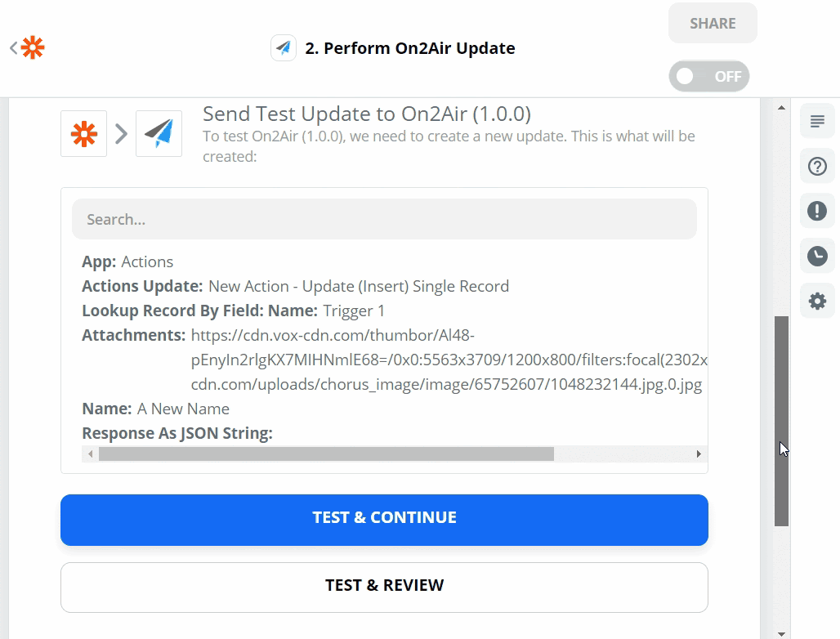Click the horizontal scrollbar right arrow
840x639 pixels.
pyautogui.click(x=699, y=454)
